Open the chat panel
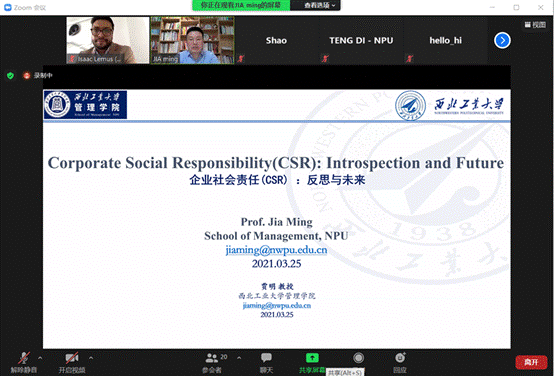Screen dimensions: 554x376 (266, 363)
